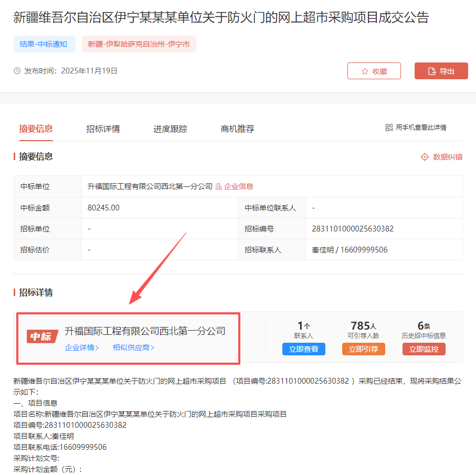Click the star 收藏 favorite button
Screen dimensions: 476x475
(374, 71)
